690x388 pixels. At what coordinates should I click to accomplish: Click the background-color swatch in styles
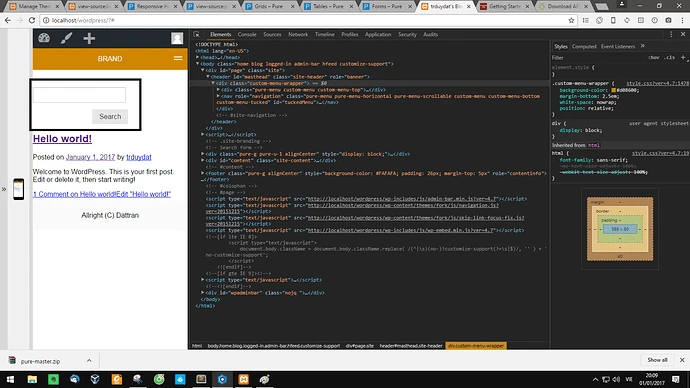click(613, 90)
